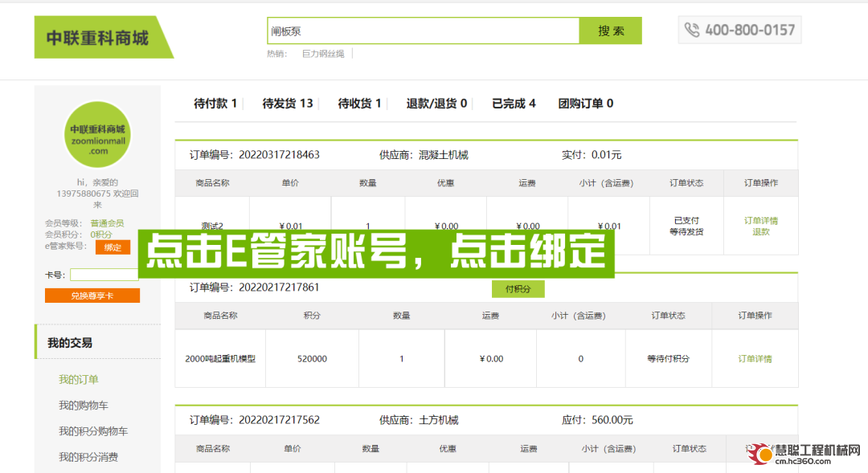Open 我的购物车 in sidebar

tap(83, 406)
